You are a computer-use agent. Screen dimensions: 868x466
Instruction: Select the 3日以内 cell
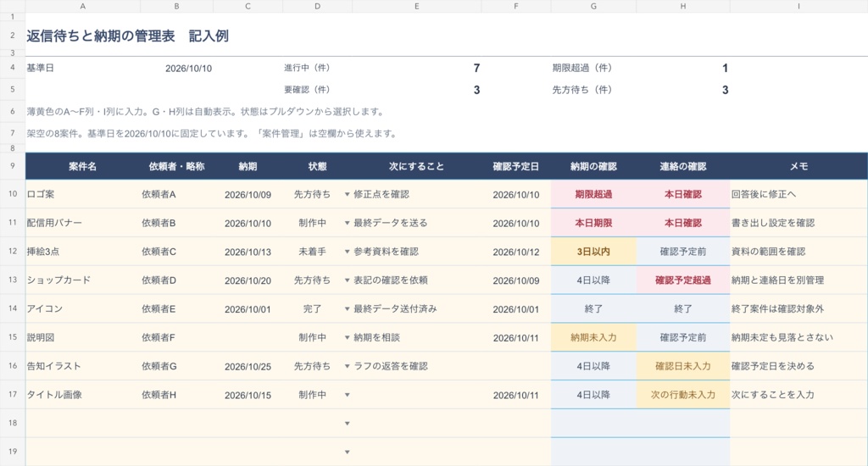(593, 252)
